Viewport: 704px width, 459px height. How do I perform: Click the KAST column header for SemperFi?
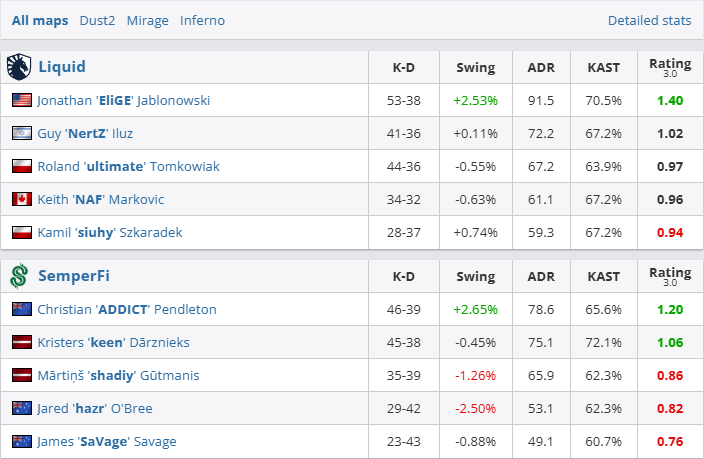603,276
